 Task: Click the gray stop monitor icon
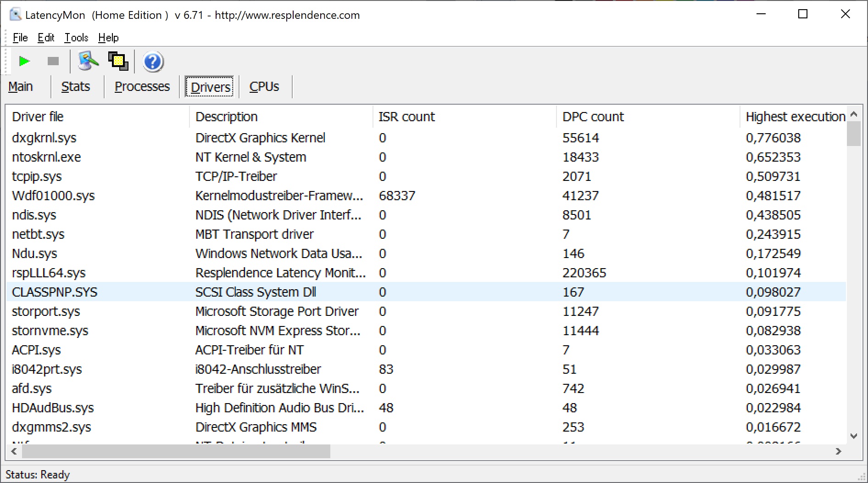[x=53, y=61]
